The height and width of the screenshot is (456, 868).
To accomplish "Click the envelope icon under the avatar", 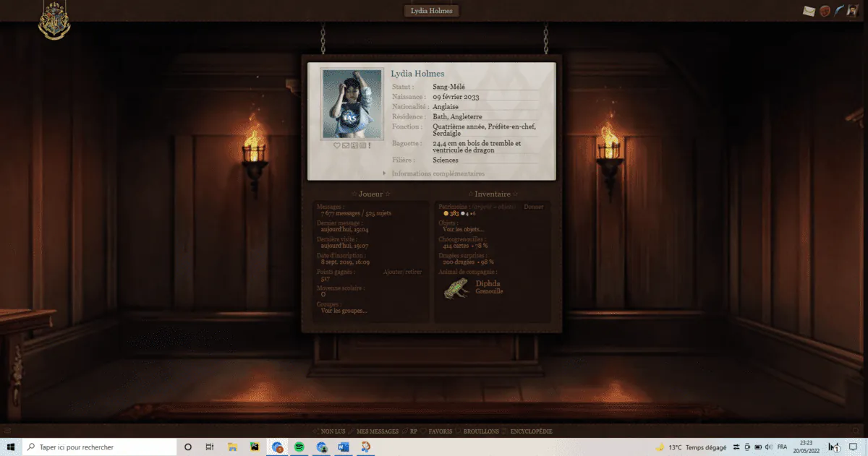I will [x=345, y=146].
